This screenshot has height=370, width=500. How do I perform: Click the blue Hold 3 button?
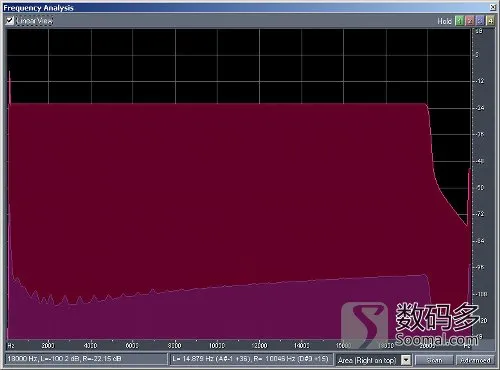(x=480, y=21)
